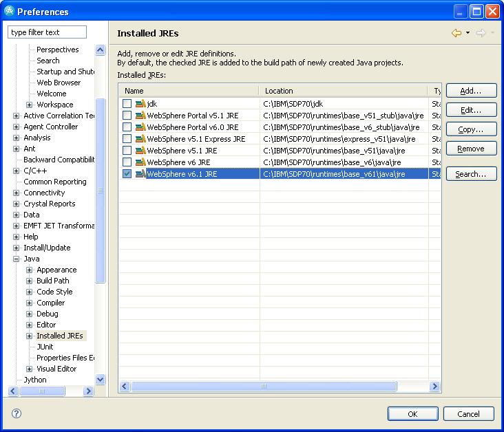504x432 pixels.
Task: Expand the Agent Controller node
Action: coord(16,127)
